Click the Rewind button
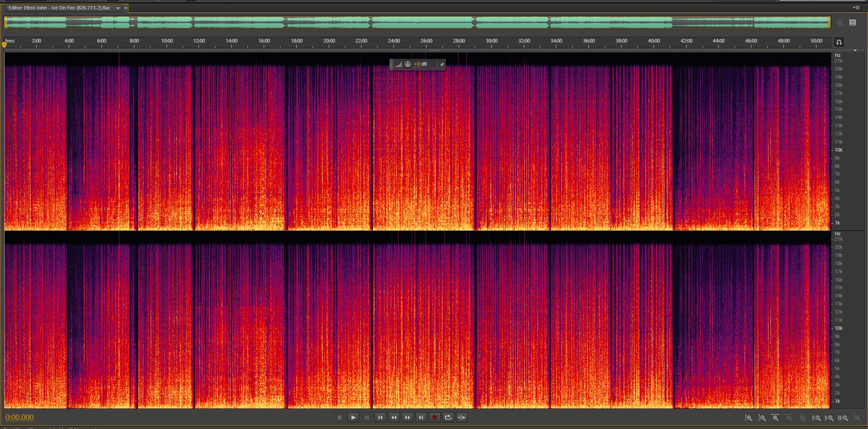Screen dimensions: 868x429 pos(394,417)
